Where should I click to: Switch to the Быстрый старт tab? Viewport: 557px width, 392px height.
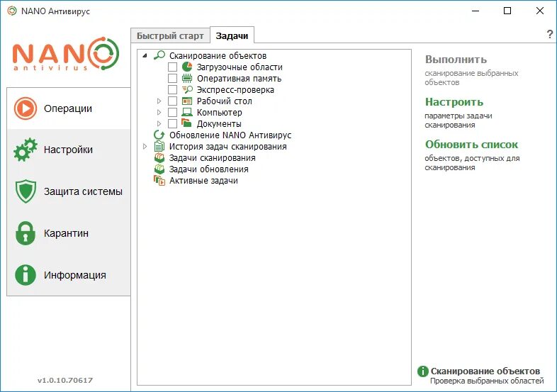(x=170, y=35)
